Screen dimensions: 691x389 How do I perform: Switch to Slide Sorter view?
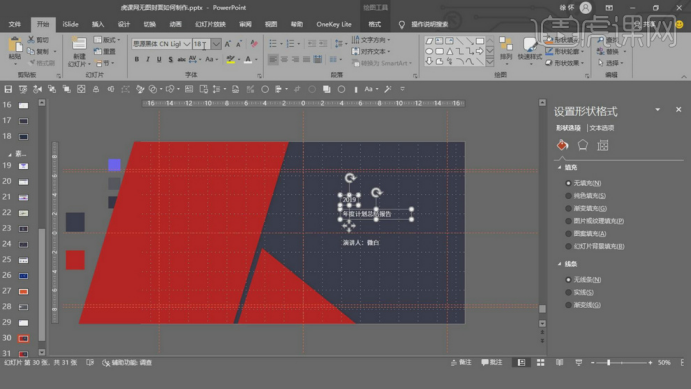(x=540, y=363)
